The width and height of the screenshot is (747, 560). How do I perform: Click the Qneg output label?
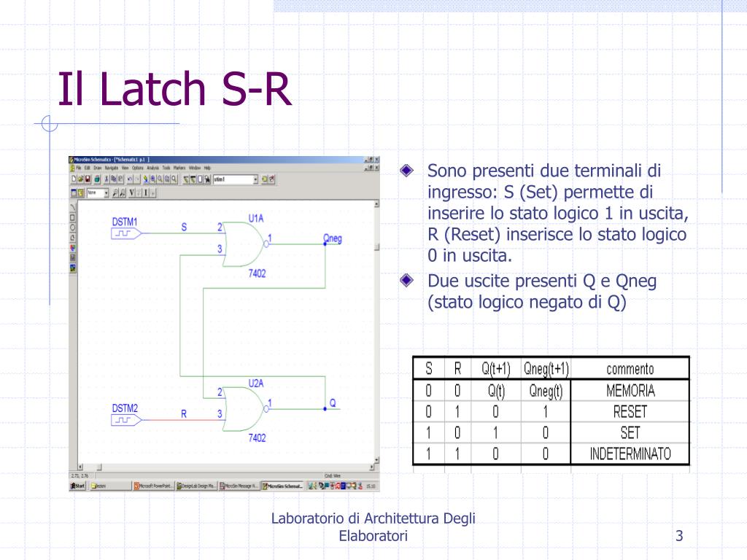tap(333, 238)
